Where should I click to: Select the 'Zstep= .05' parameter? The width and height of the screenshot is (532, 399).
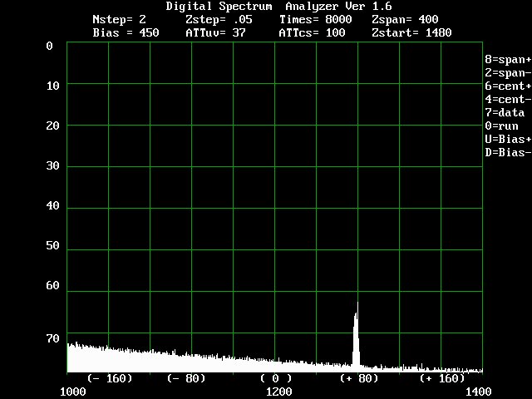pyautogui.click(x=219, y=19)
